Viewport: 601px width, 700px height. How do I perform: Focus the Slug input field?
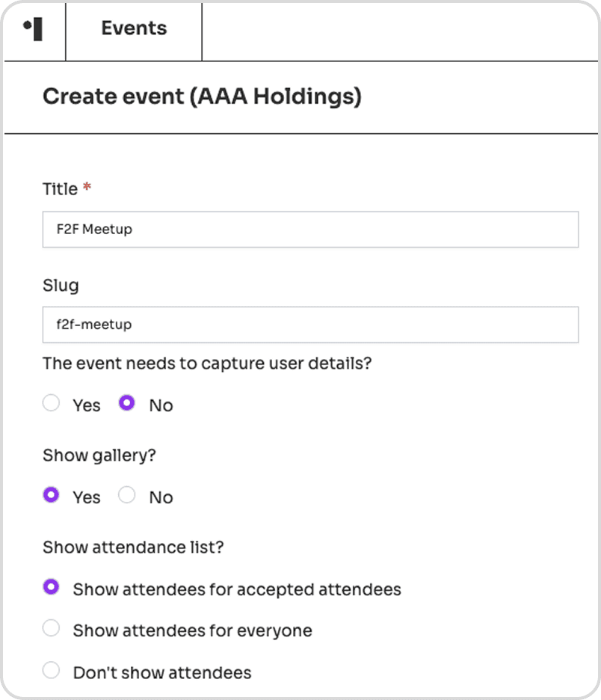click(x=310, y=325)
